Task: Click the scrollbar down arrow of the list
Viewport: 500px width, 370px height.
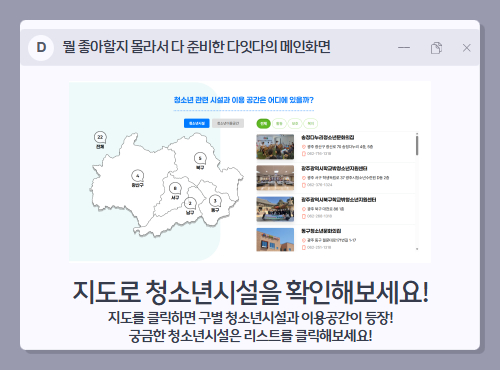Action: coord(417,249)
